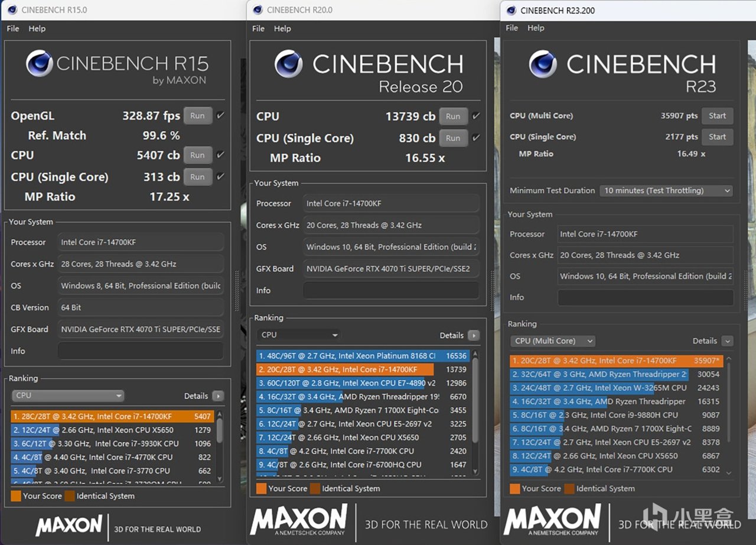This screenshot has width=756, height=545.
Task: Open the Help menu in Cinebench R15
Action: [x=37, y=28]
